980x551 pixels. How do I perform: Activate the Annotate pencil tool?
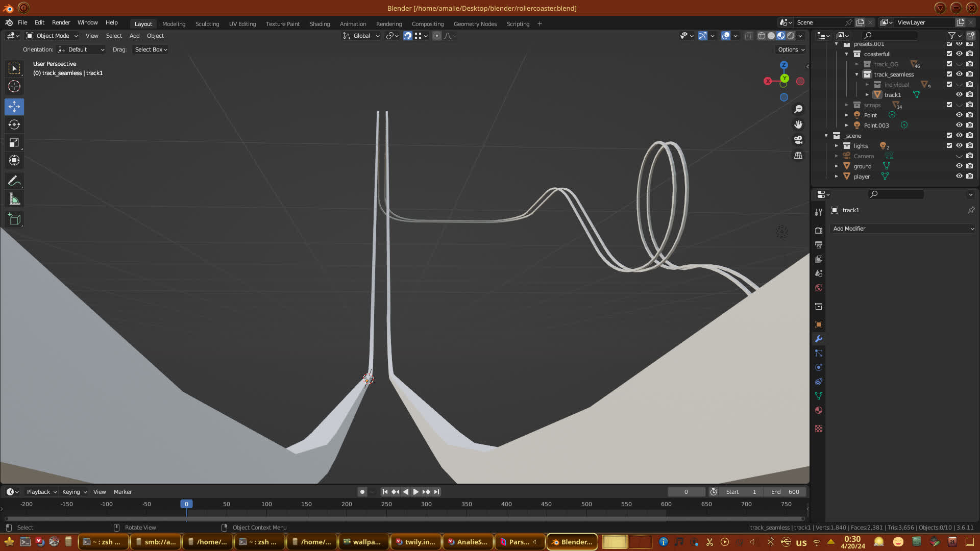pos(14,181)
